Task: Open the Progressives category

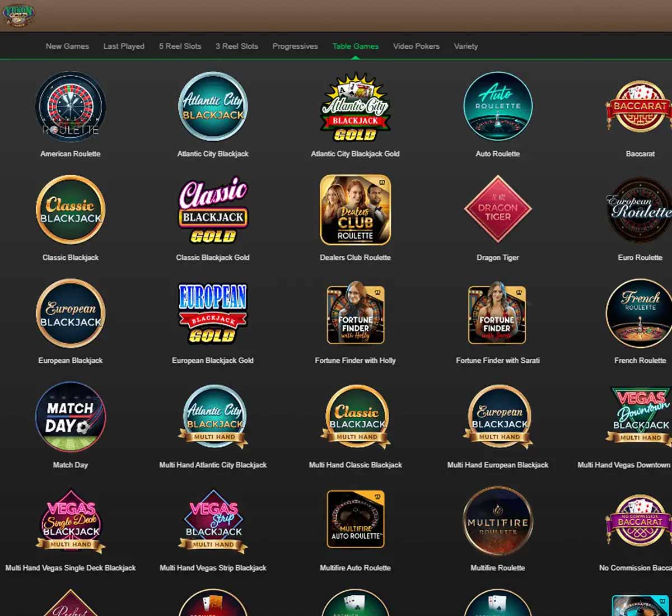Action: pos(295,46)
